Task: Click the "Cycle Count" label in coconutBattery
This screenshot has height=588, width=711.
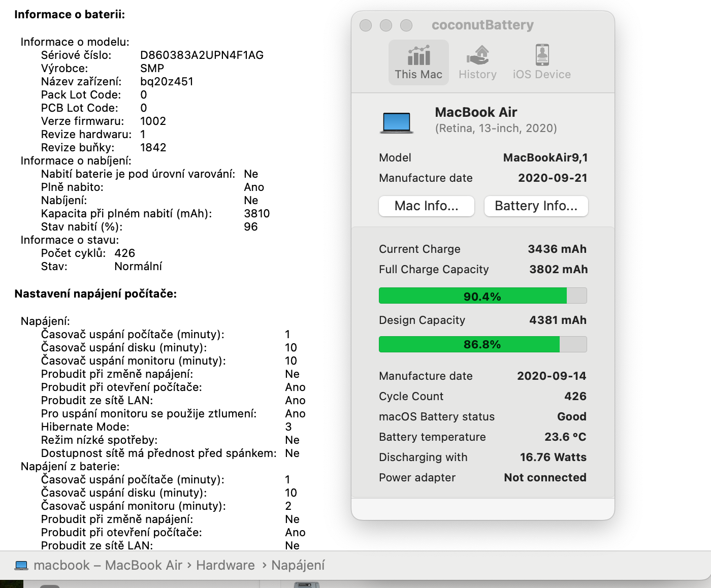Action: click(x=411, y=397)
